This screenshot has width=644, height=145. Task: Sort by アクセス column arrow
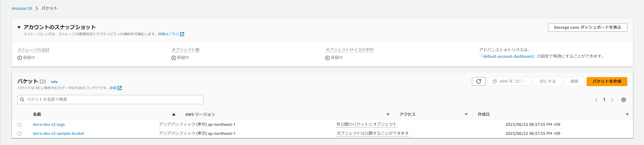coord(466,114)
